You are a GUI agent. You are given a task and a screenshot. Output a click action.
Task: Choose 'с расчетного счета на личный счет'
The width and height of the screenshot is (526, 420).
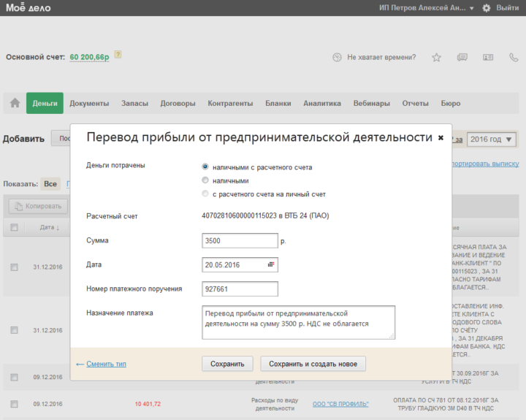pos(205,194)
